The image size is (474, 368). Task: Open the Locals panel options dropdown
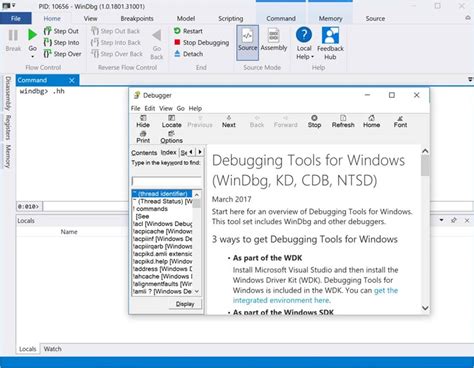(441, 220)
